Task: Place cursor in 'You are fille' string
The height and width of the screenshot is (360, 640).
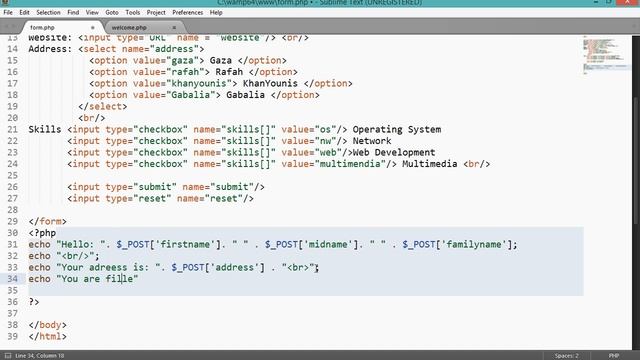Action: pyautogui.click(x=97, y=279)
